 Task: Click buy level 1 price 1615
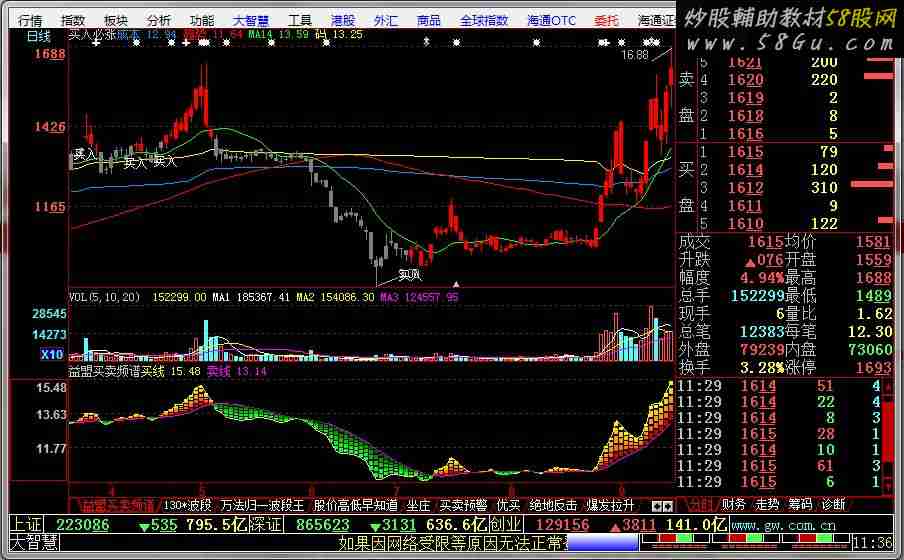pyautogui.click(x=745, y=152)
